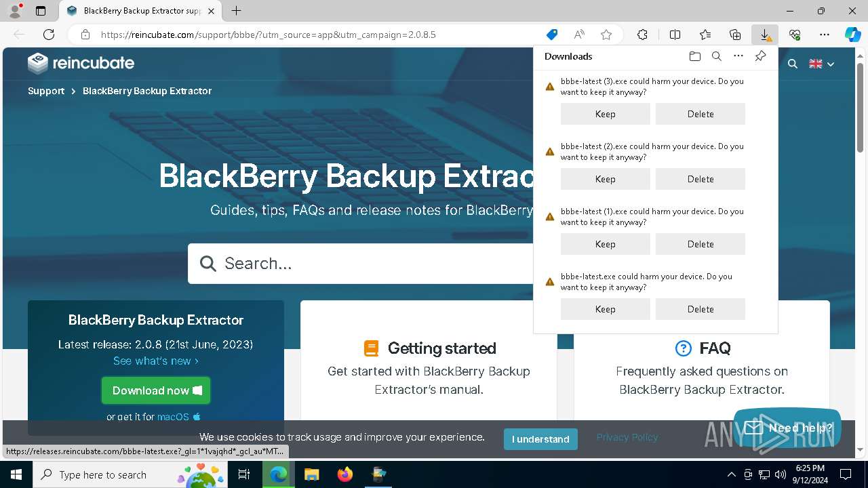868x488 pixels.
Task: Delete bbbe-latest.exe download
Action: pos(701,309)
